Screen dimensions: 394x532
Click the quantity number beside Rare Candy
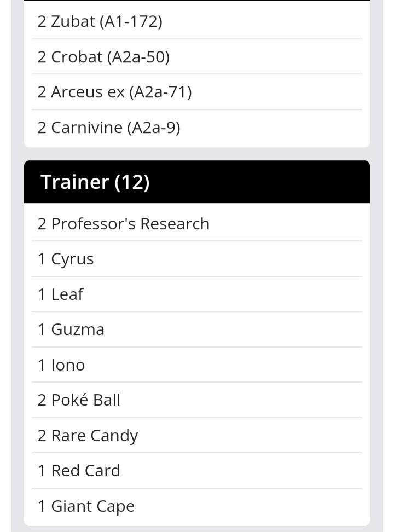click(42, 436)
